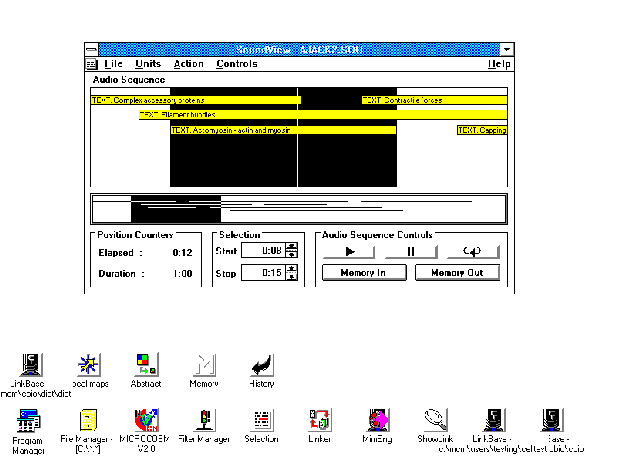Open the ShowLink magnifier icon
The width and height of the screenshot is (618, 463).
coord(434,420)
